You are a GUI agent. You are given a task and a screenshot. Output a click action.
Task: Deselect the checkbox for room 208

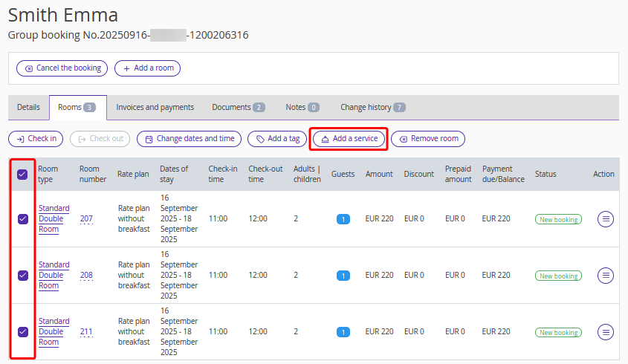(x=22, y=276)
